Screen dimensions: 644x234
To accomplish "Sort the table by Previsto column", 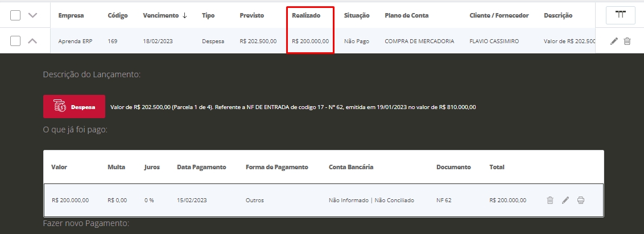I will 251,15.
